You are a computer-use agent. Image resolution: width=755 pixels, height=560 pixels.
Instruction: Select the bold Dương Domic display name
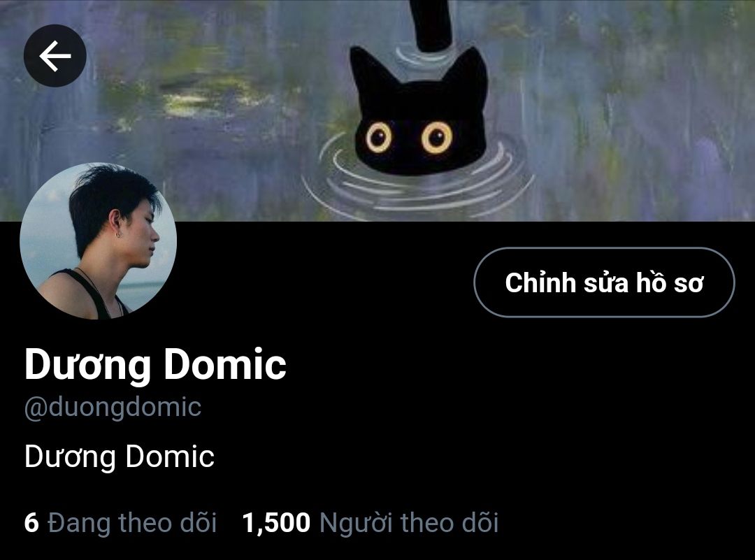[155, 364]
